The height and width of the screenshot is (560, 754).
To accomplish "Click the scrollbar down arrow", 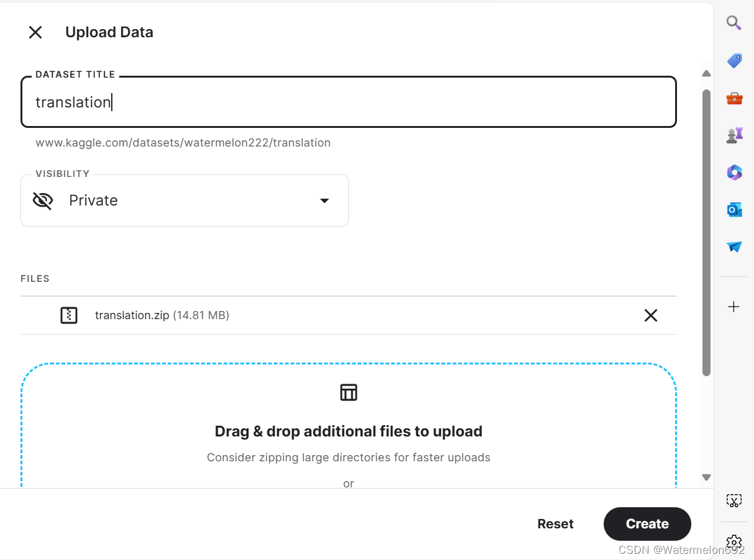I will click(x=706, y=477).
